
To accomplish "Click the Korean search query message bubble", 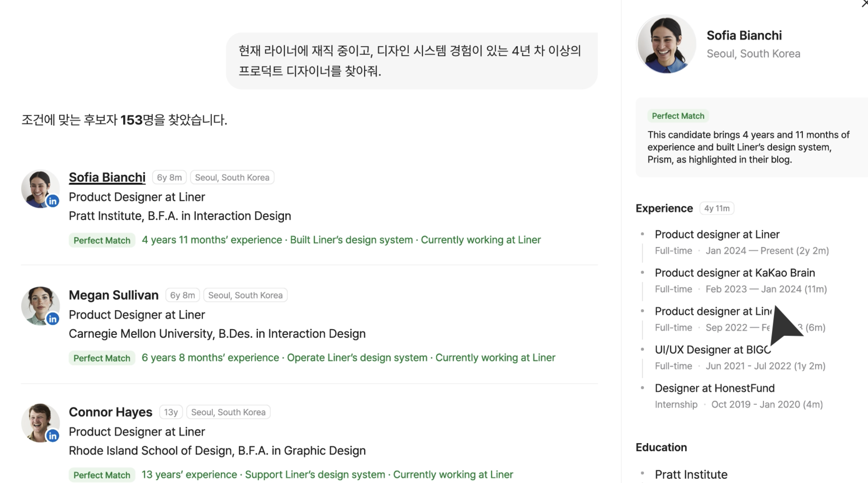I will tap(411, 61).
